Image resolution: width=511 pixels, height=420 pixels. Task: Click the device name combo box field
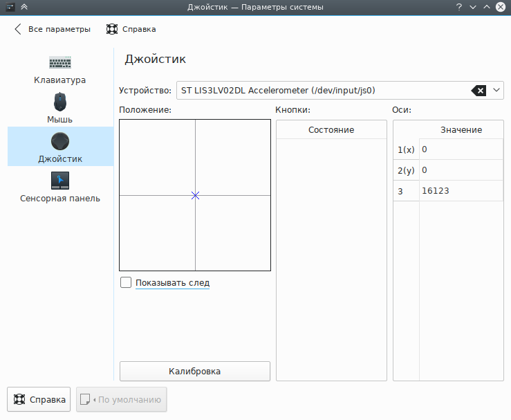pos(322,90)
